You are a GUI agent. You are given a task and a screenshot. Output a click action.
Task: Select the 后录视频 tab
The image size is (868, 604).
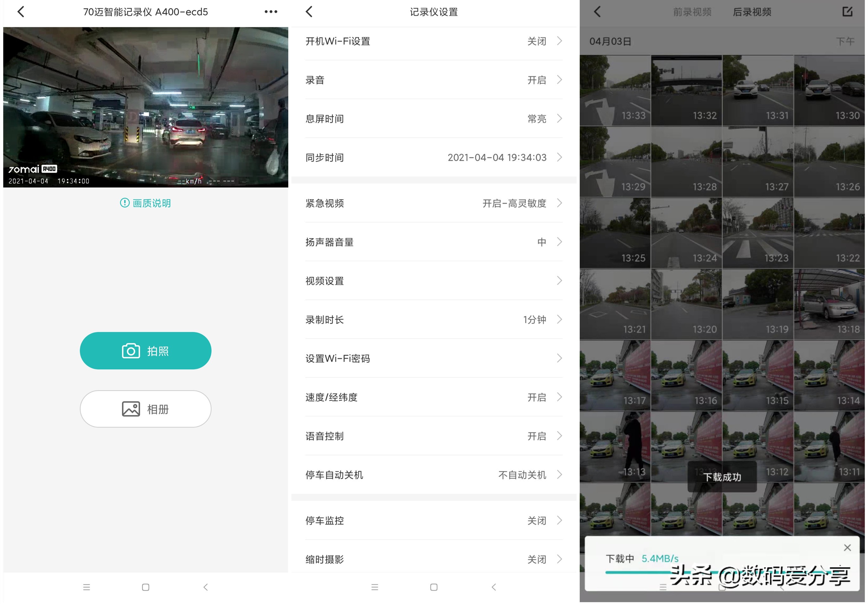tap(751, 12)
